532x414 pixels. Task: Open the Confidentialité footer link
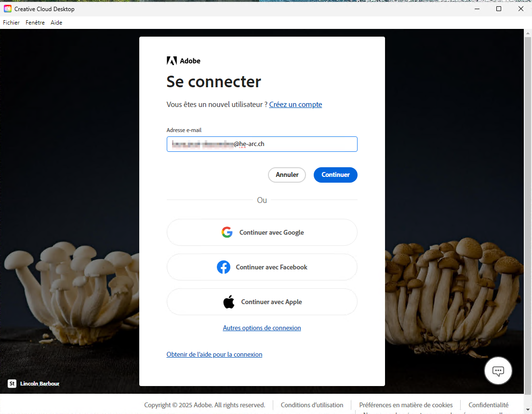(488, 405)
